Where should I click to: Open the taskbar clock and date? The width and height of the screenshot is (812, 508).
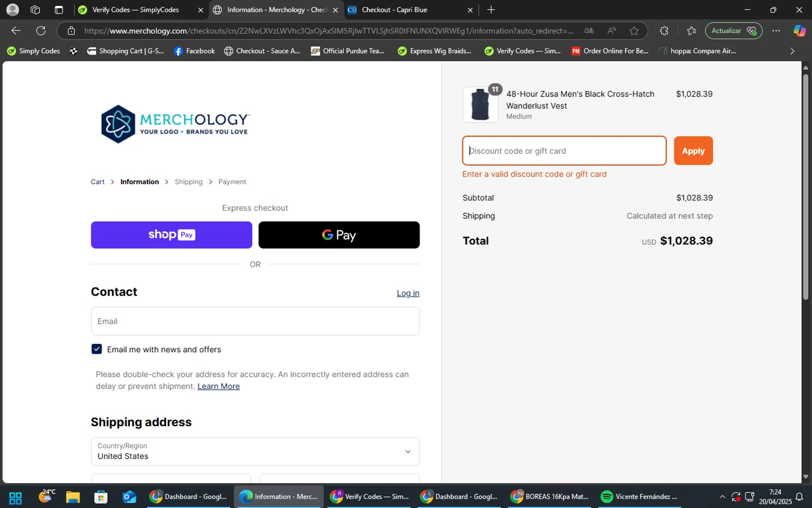click(775, 497)
